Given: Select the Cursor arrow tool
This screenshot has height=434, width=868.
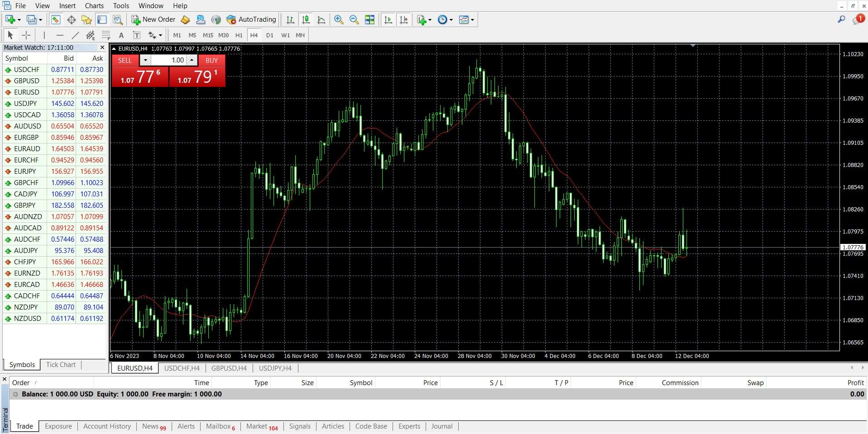Looking at the screenshot, I should (x=10, y=35).
